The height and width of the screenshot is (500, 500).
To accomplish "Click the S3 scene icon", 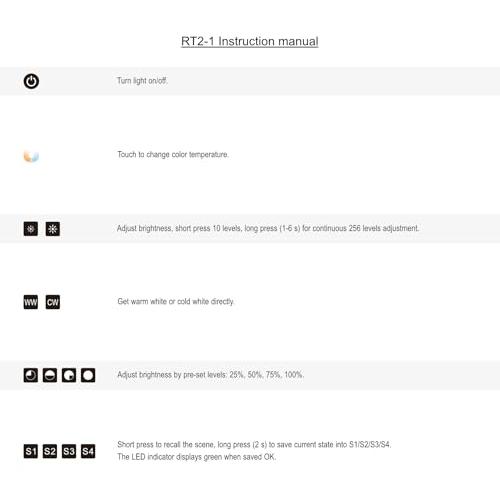I will tap(69, 451).
